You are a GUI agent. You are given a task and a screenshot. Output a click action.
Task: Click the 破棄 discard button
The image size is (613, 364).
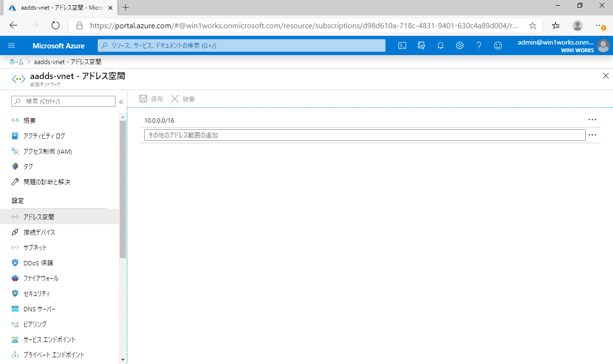[x=182, y=99]
